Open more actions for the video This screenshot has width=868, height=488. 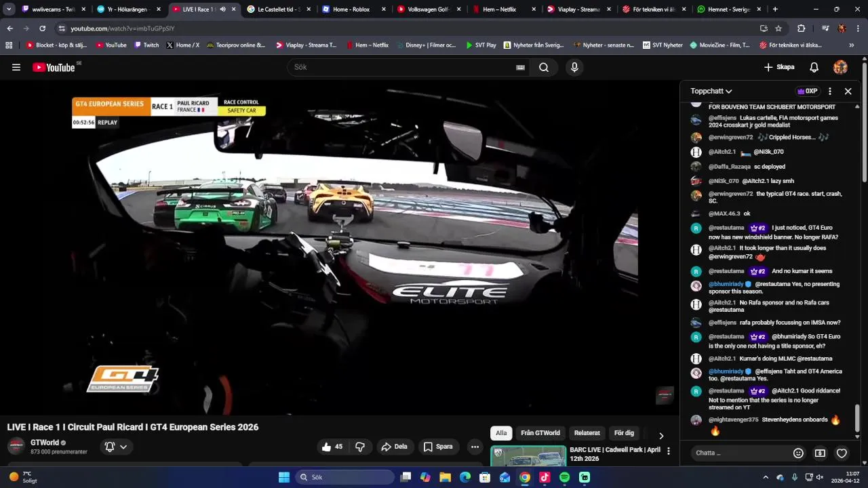(x=475, y=447)
